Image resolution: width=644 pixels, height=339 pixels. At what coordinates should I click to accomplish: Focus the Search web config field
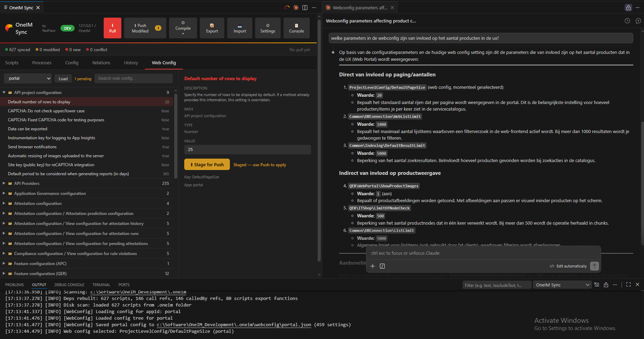[x=133, y=78]
